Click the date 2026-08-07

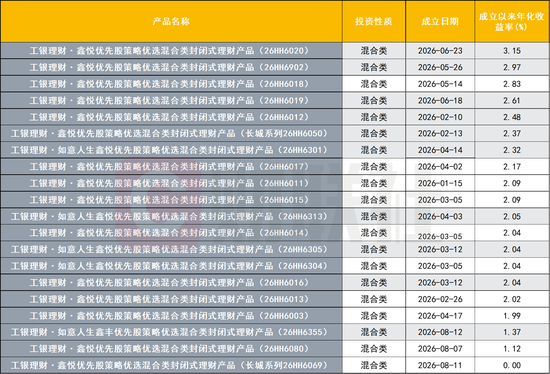[440, 349]
